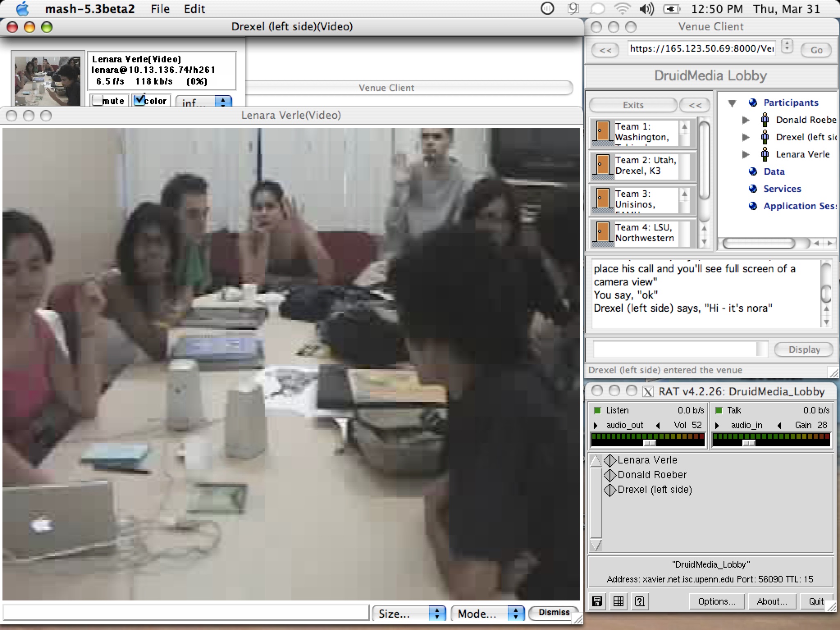
Task: Select the Participants globe icon
Action: pos(753,103)
